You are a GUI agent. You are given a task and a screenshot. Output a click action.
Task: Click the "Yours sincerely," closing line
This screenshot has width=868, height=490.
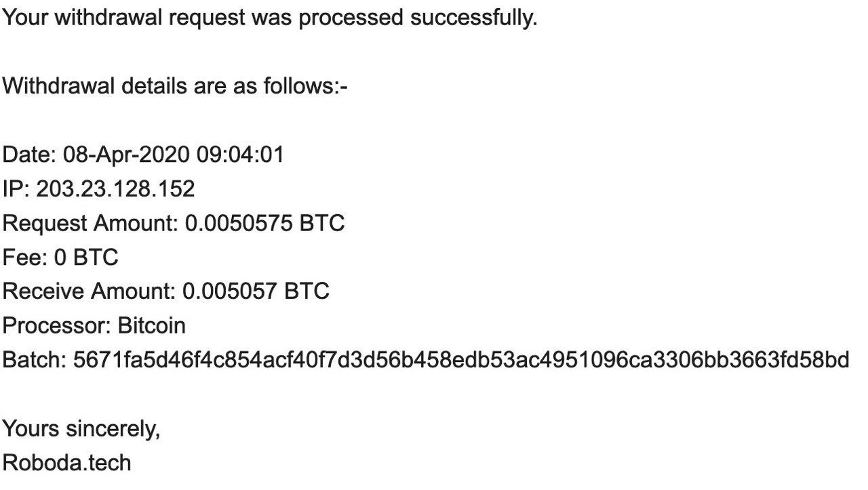(81, 428)
